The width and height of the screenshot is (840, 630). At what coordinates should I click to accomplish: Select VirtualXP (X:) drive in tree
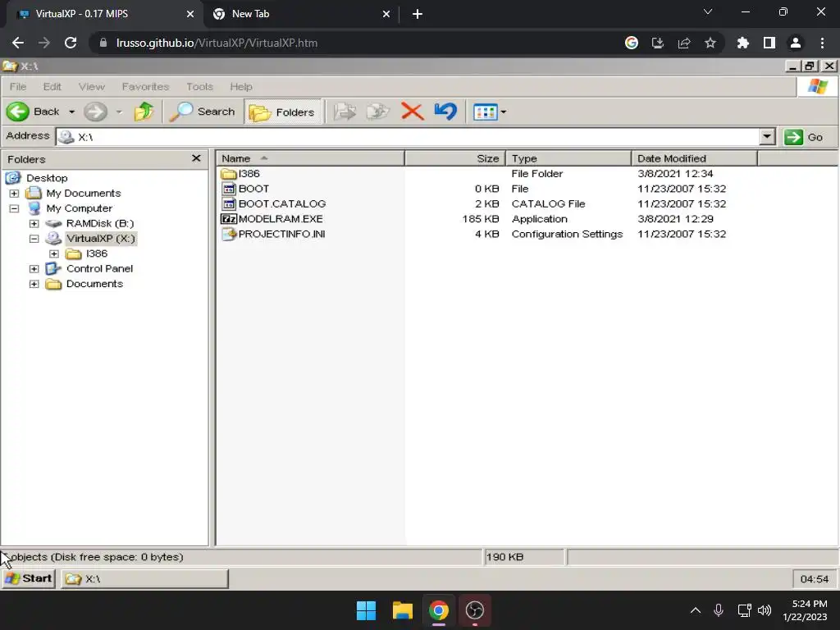point(101,239)
